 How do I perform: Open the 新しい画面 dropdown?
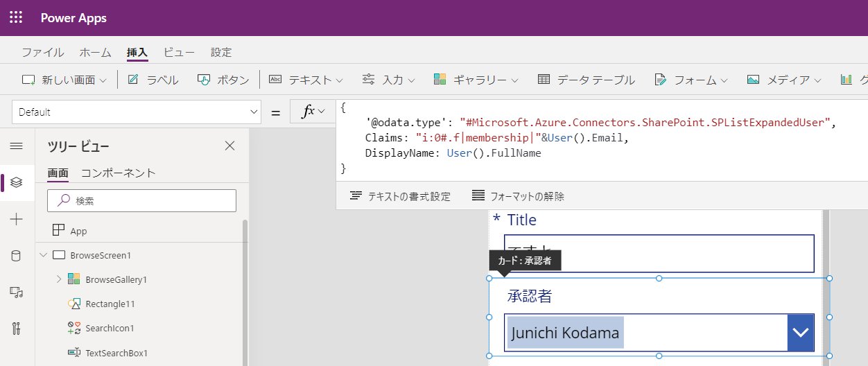[64, 80]
